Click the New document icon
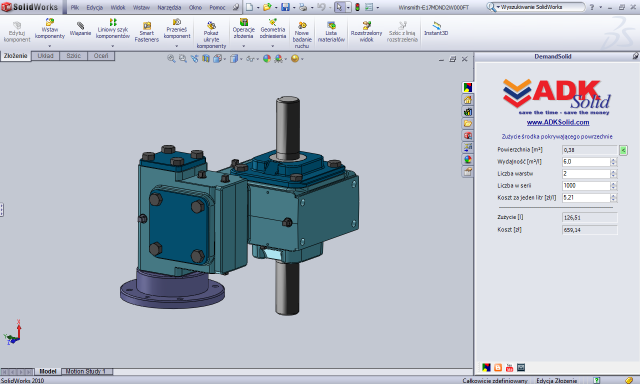The height and width of the screenshot is (384, 640). click(249, 7)
